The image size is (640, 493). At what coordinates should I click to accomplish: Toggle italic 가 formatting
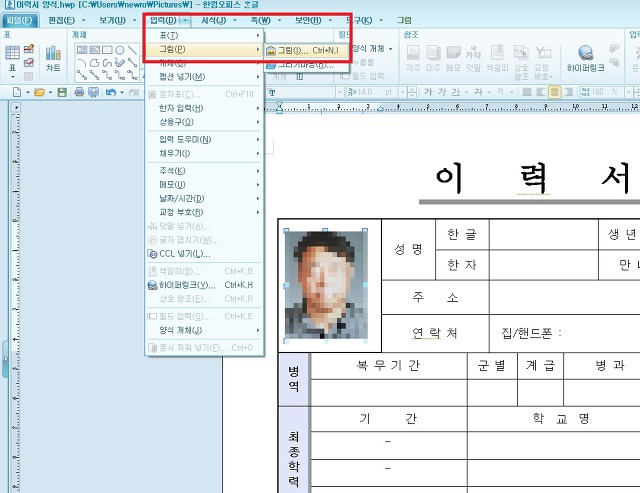click(442, 92)
